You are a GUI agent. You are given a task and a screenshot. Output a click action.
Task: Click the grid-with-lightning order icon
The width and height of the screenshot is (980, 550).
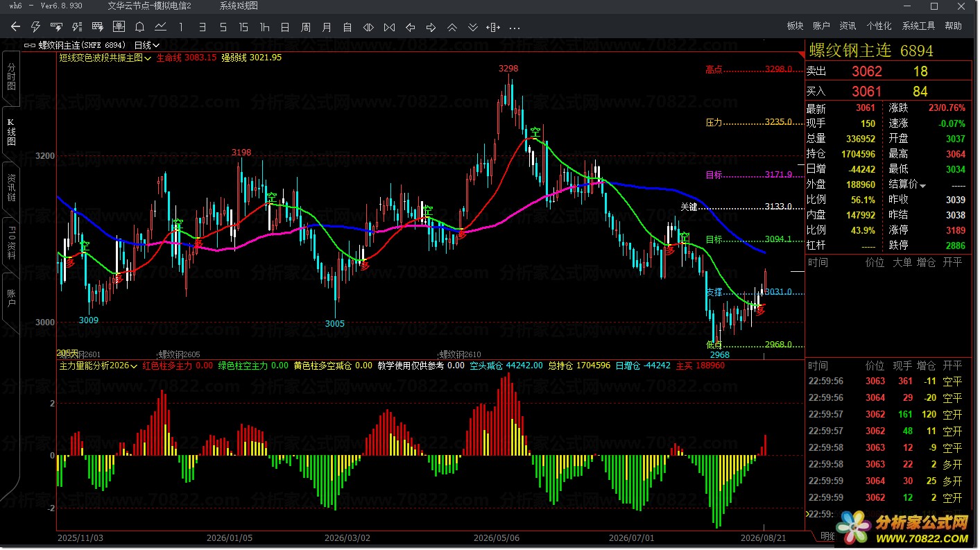pyautogui.click(x=98, y=27)
